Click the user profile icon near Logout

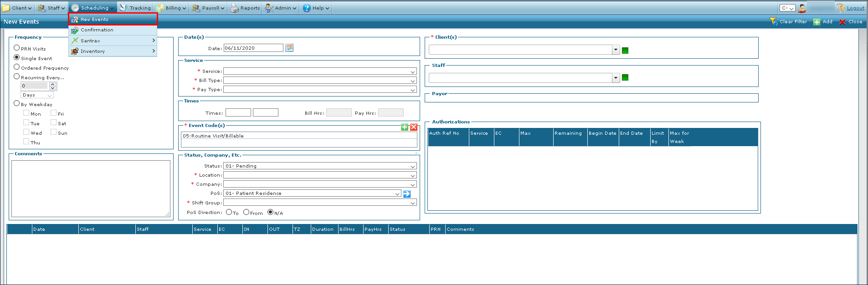click(802, 8)
